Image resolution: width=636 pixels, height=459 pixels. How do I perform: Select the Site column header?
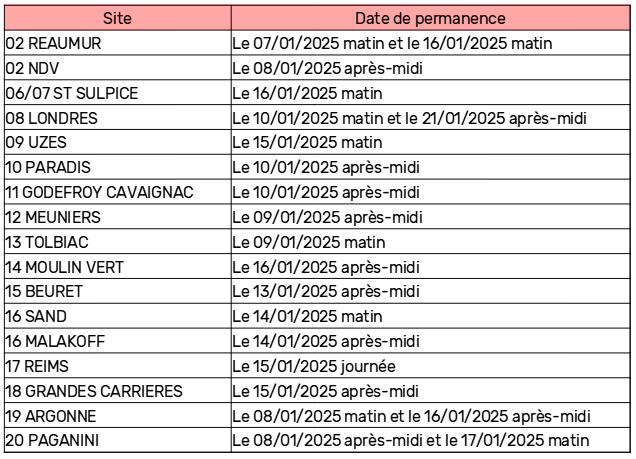point(118,18)
